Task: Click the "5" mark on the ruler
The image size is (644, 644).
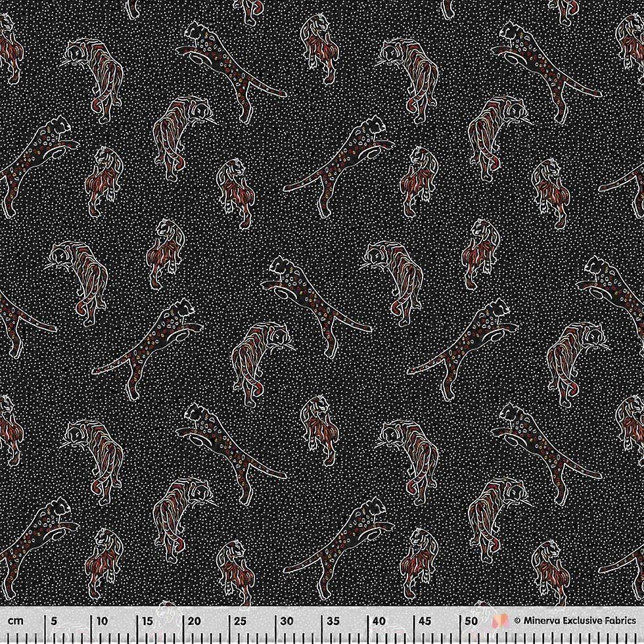Action: pos(53,620)
